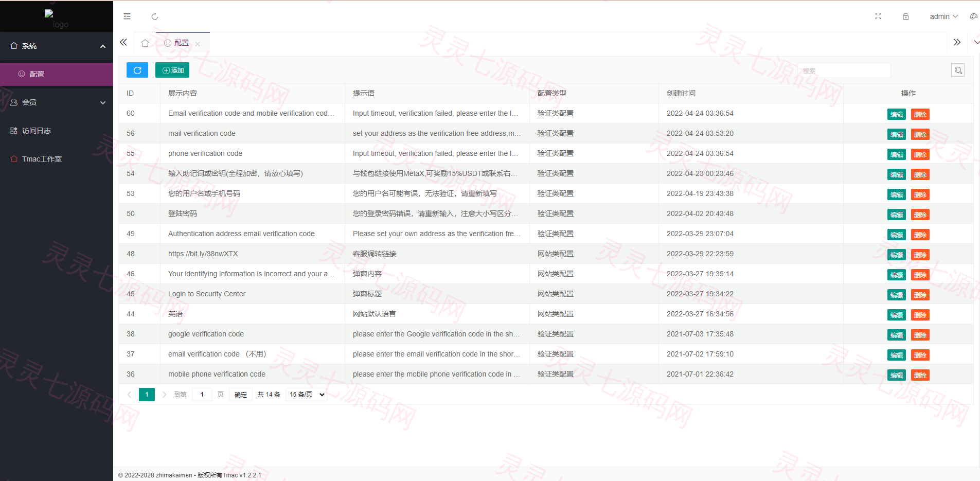This screenshot has height=481, width=980.
Task: Expand the 会员 sidebar menu
Action: coord(57,102)
